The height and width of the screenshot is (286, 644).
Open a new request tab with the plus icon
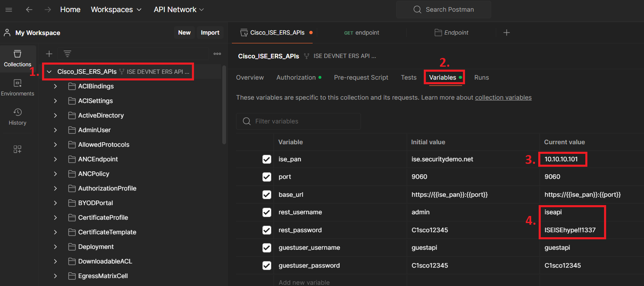506,33
